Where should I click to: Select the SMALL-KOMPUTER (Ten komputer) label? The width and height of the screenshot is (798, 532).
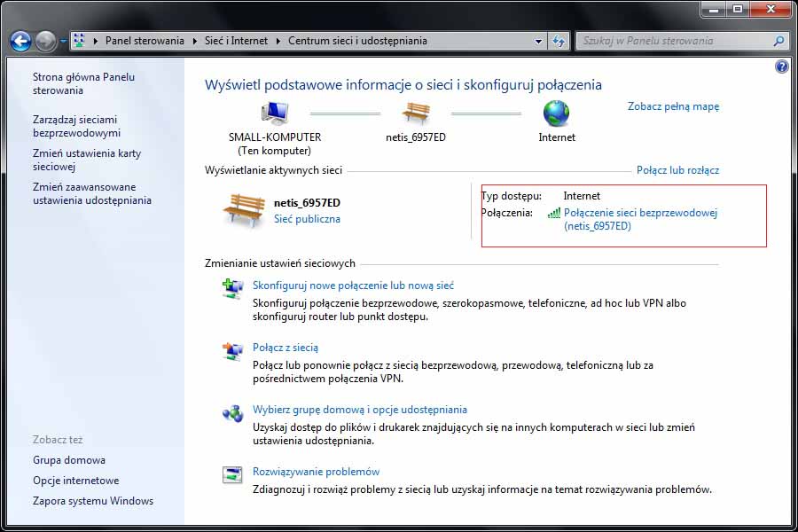(275, 144)
